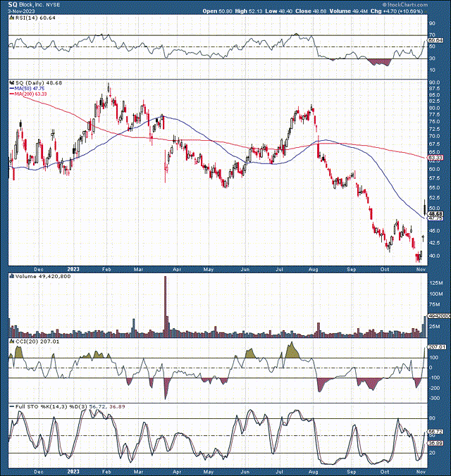The height and width of the screenshot is (476, 451).
Task: Click the 48.68 last price tag
Action: tap(434, 213)
